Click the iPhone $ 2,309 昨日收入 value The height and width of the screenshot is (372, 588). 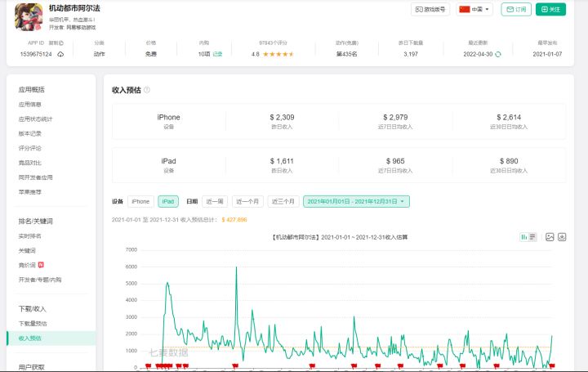282,118
